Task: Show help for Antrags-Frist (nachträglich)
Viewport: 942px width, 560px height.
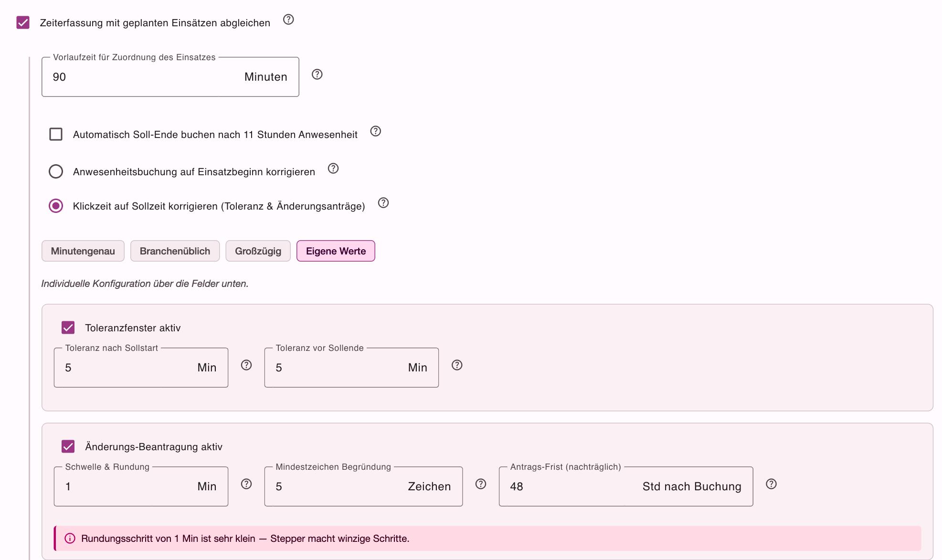Action: click(x=771, y=484)
